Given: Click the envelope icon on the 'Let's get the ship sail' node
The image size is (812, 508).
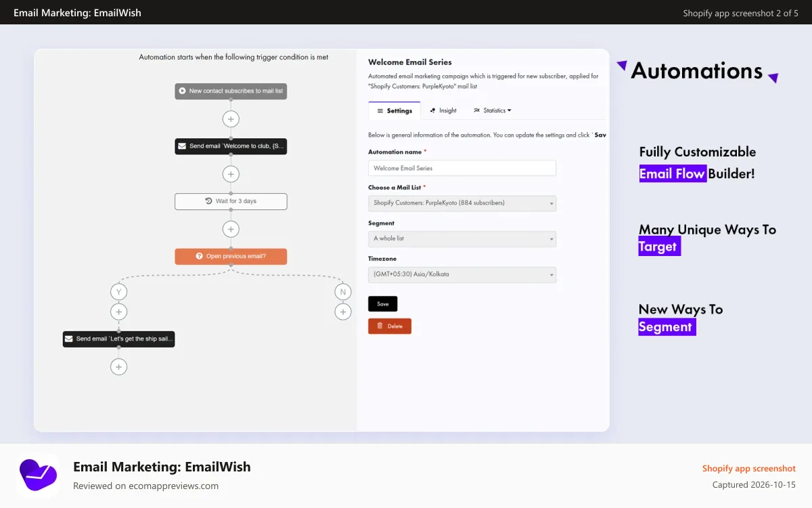Looking at the screenshot, I should click(68, 339).
